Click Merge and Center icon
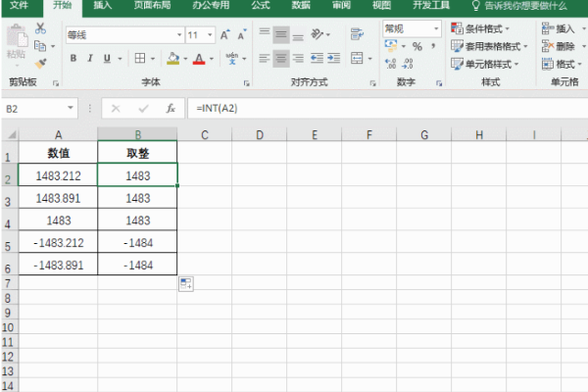 (357, 58)
